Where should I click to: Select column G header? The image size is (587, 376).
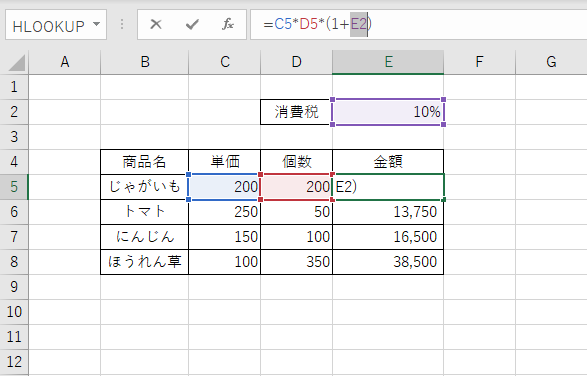point(551,62)
